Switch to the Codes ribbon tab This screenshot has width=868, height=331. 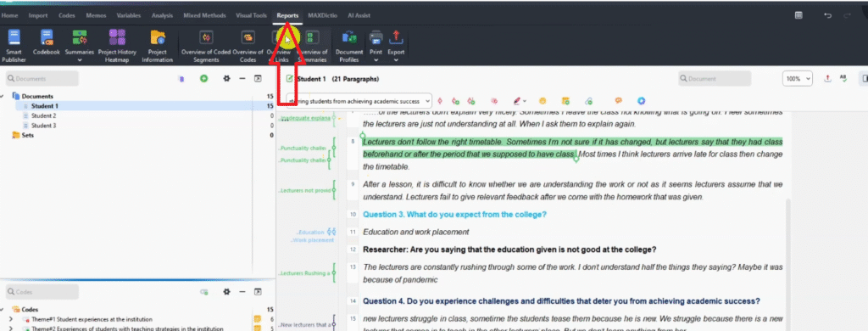coord(67,15)
